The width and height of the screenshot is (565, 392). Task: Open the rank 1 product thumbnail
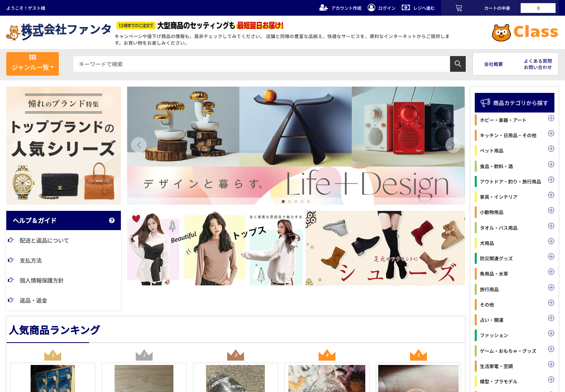click(x=53, y=378)
